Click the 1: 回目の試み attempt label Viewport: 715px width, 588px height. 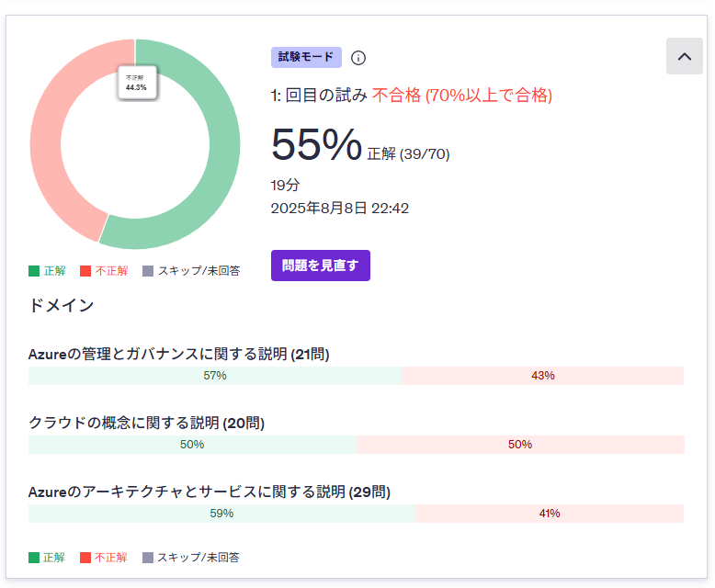(319, 96)
